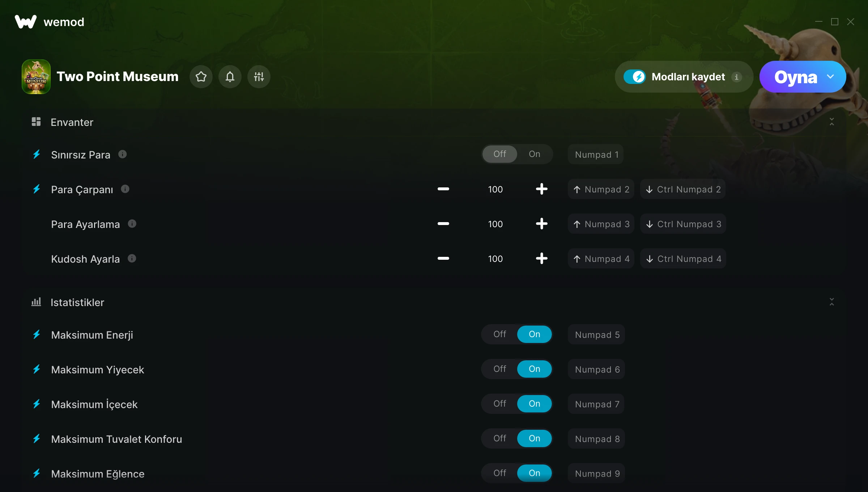
Task: Open the mod settings sliders icon
Action: point(259,77)
